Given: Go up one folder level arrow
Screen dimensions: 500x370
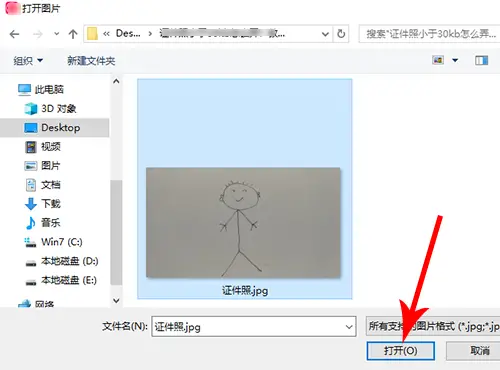Looking at the screenshot, I should pyautogui.click(x=73, y=34).
